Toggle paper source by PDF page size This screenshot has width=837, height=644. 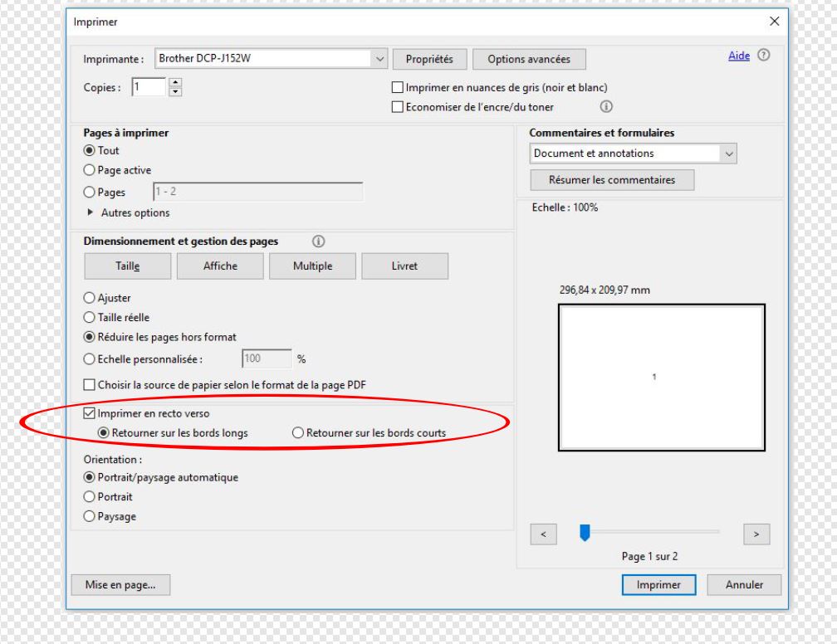89,385
